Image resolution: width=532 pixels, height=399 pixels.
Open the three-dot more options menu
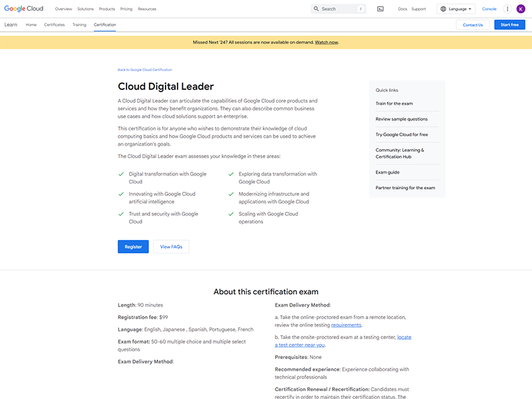tap(507, 9)
